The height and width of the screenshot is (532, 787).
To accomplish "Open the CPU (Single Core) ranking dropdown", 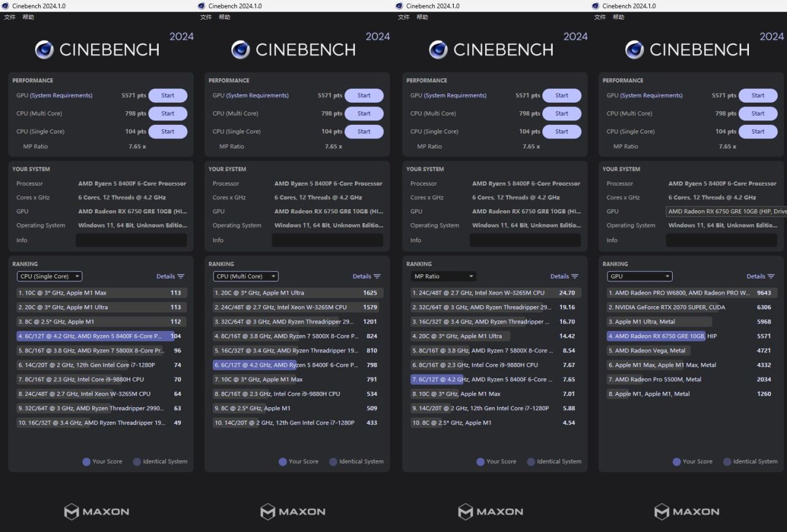I will (x=49, y=277).
